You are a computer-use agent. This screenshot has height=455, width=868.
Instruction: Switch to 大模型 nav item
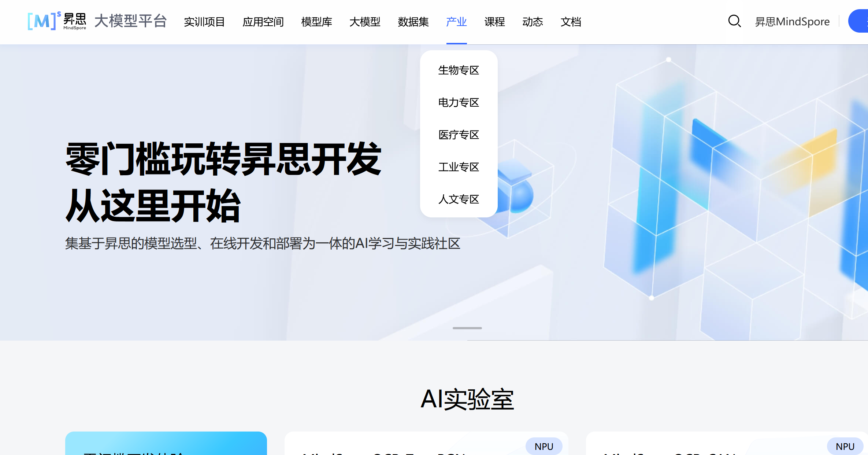pyautogui.click(x=365, y=22)
